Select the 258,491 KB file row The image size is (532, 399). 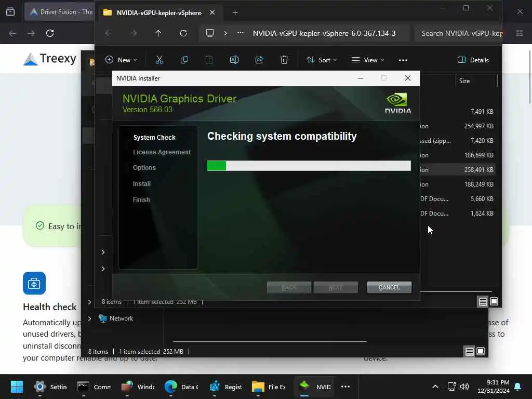point(457,170)
